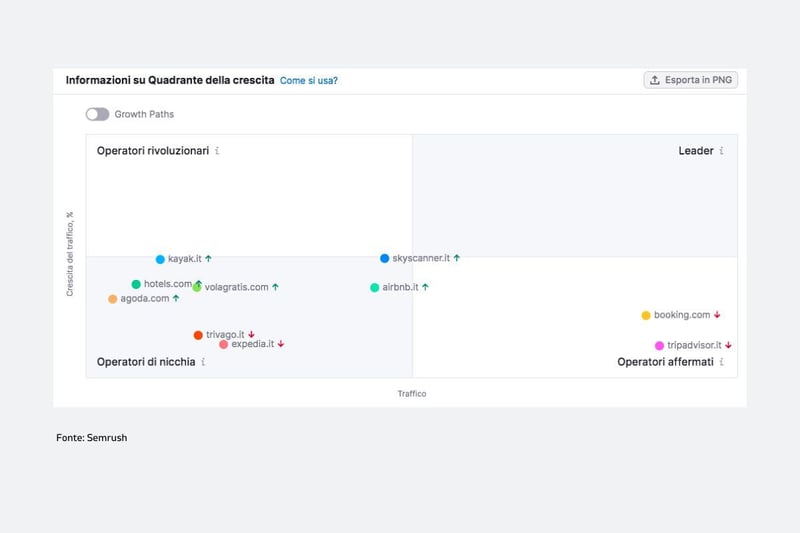Select the kayak.it blue data point

[160, 259]
